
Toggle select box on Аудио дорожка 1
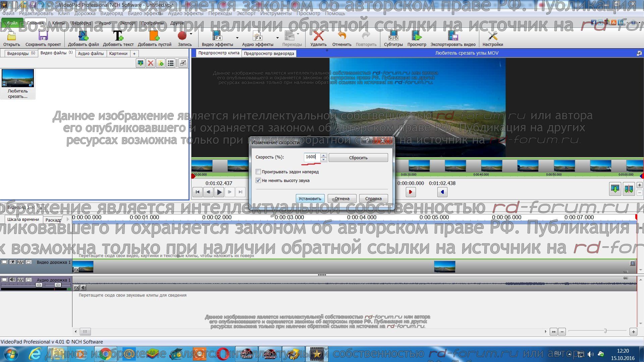pos(4,280)
